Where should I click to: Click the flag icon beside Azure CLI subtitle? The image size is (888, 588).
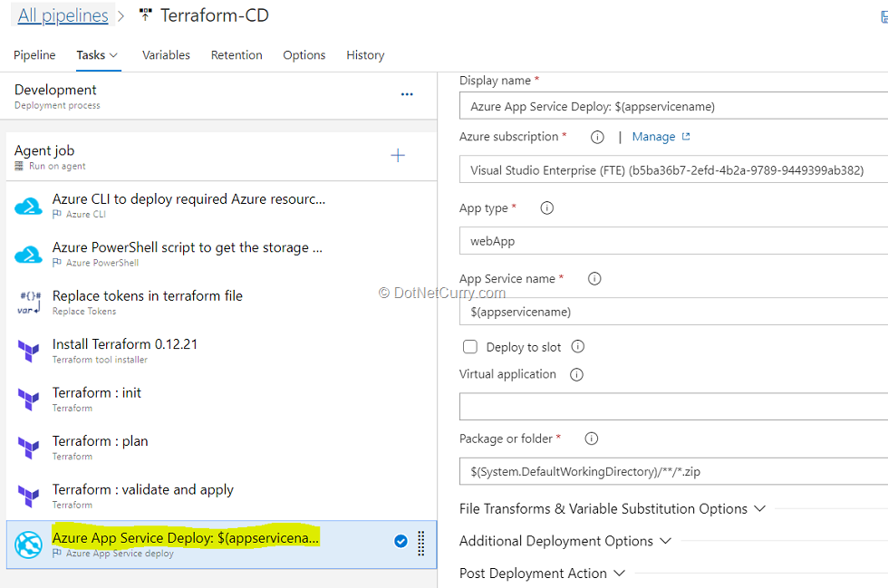click(x=56, y=214)
